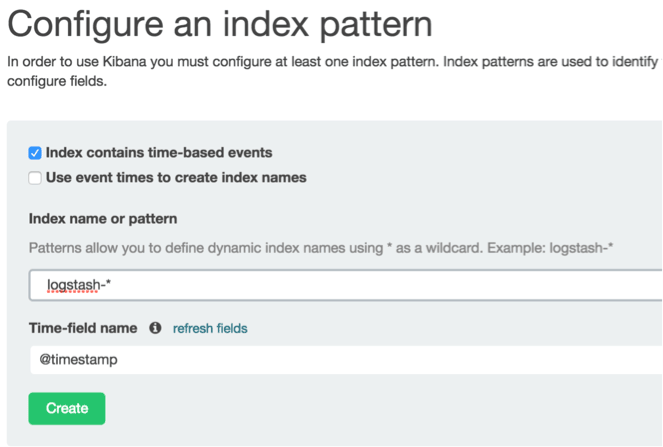Image resolution: width=663 pixels, height=447 pixels.
Task: Enable Use event times to create index names
Action: [x=35, y=178]
